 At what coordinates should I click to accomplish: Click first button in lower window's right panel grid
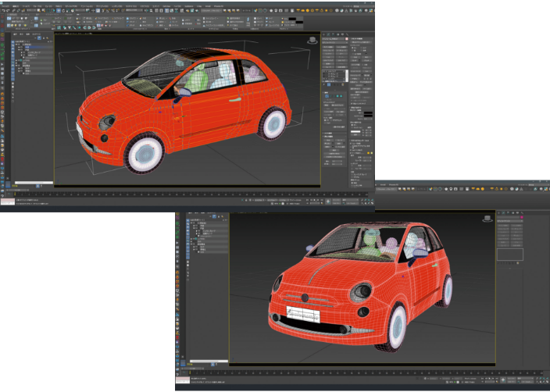pyautogui.click(x=504, y=226)
